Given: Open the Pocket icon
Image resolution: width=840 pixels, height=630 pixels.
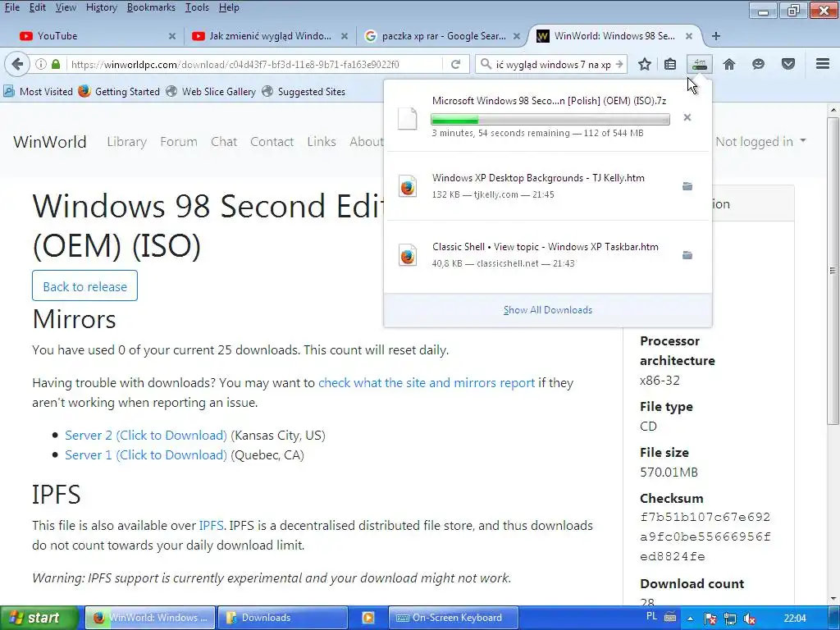Looking at the screenshot, I should point(788,64).
